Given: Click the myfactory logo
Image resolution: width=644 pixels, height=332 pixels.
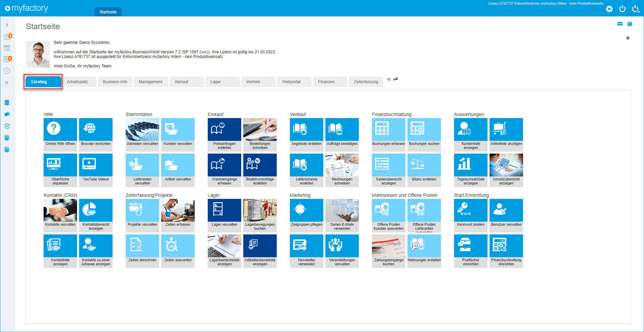Looking at the screenshot, I should [x=26, y=8].
